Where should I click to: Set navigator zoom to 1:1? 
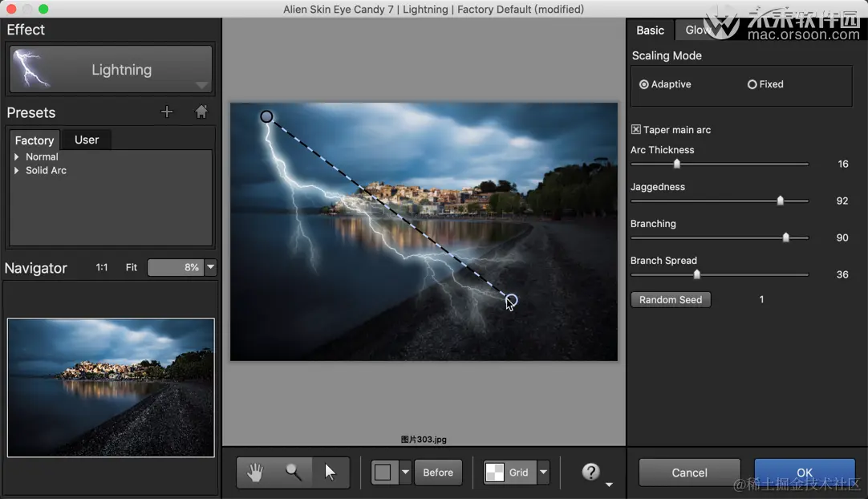102,267
